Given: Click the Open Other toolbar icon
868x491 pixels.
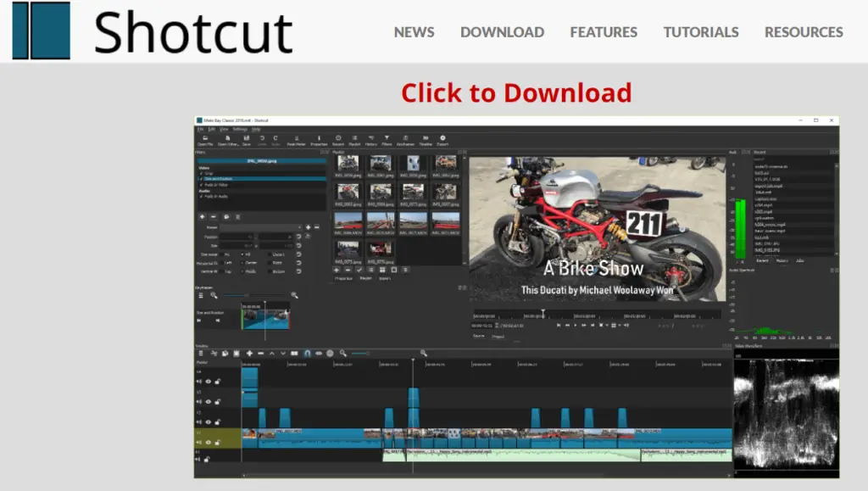Looking at the screenshot, I should point(227,141).
